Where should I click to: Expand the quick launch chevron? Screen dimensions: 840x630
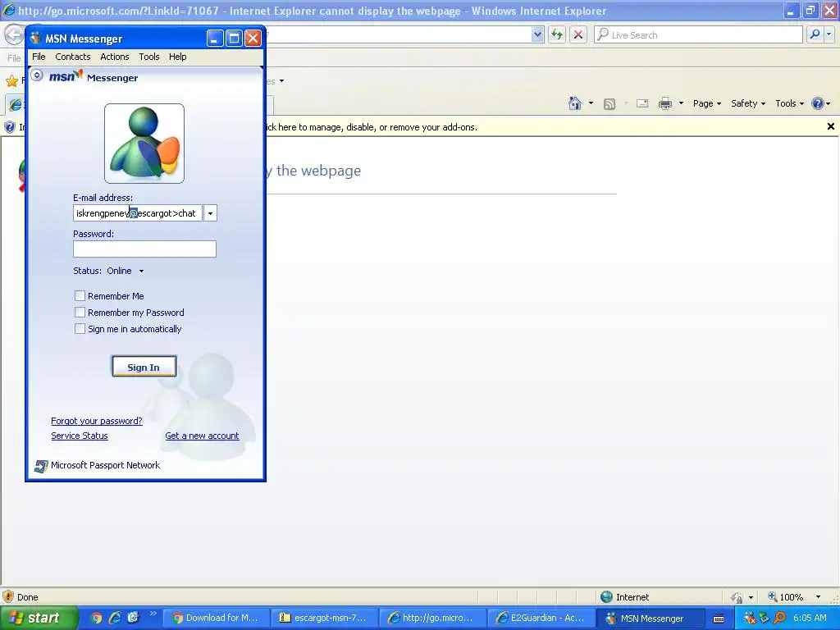point(153,614)
